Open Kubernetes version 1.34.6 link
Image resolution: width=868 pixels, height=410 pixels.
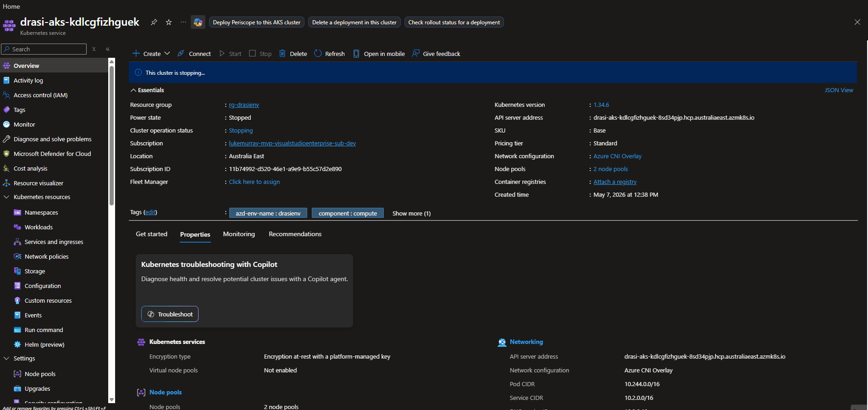click(x=601, y=105)
